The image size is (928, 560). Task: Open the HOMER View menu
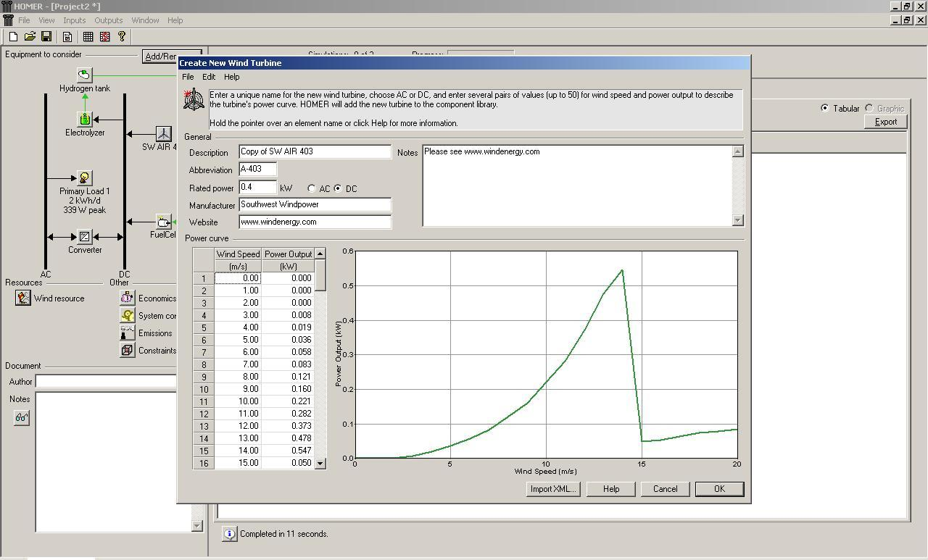[46, 20]
